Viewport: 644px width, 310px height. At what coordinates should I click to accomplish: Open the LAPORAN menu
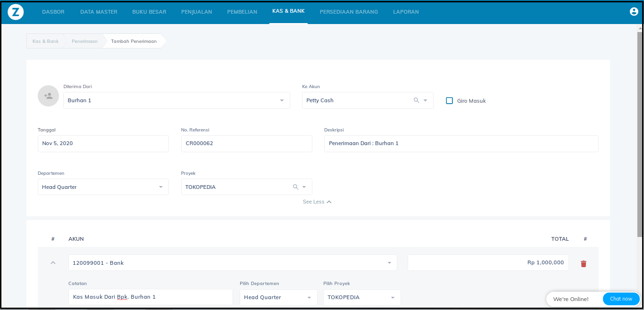[406, 12]
